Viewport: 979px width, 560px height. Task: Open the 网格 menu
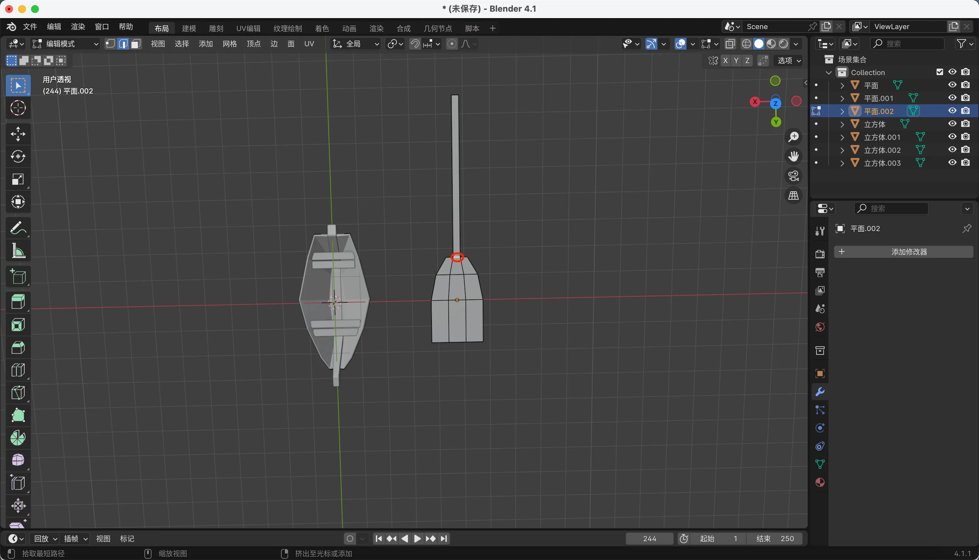pyautogui.click(x=229, y=44)
